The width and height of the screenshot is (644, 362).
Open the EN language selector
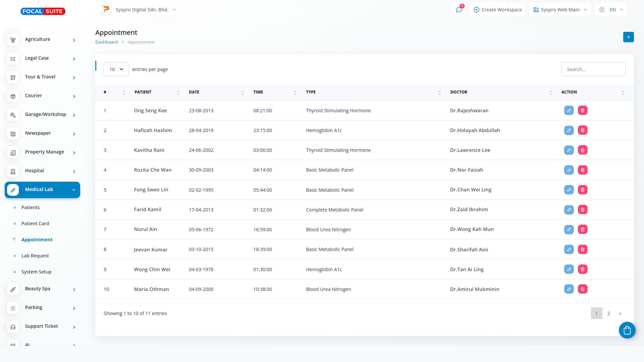611,10
